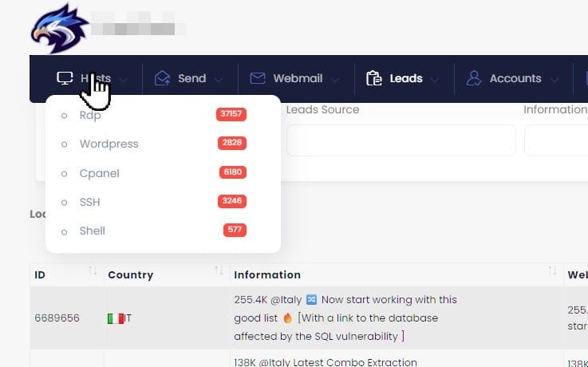Select Rdp from the Hosts menu
This screenshot has width=588, height=367.
90,115
